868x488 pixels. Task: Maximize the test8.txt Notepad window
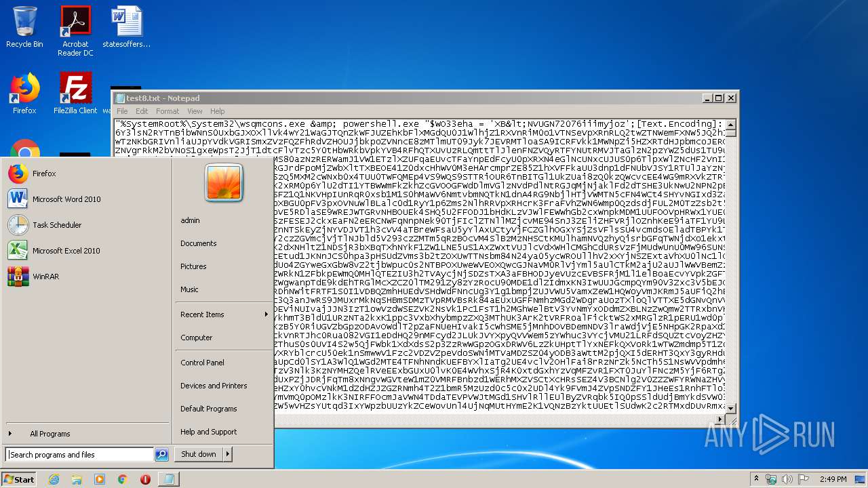pyautogui.click(x=719, y=98)
